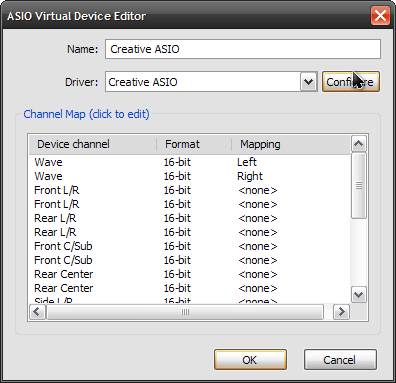396x383 pixels.
Task: Close the ASIO Virtual Device Editor window
Action: 380,16
